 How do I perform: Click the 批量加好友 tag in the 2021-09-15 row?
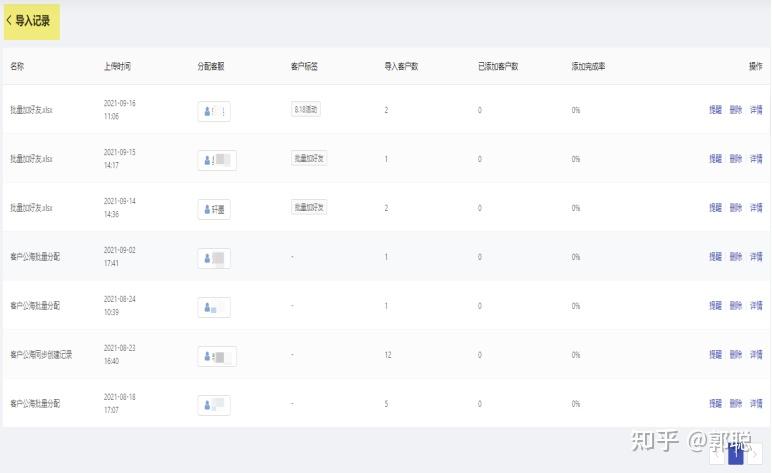click(309, 158)
